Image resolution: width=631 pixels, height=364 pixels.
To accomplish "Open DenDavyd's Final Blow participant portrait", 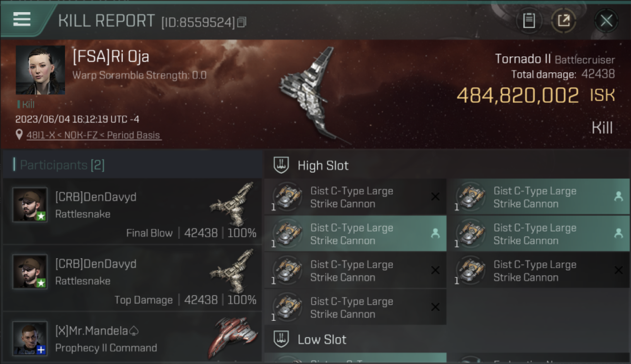I will pyautogui.click(x=30, y=205).
